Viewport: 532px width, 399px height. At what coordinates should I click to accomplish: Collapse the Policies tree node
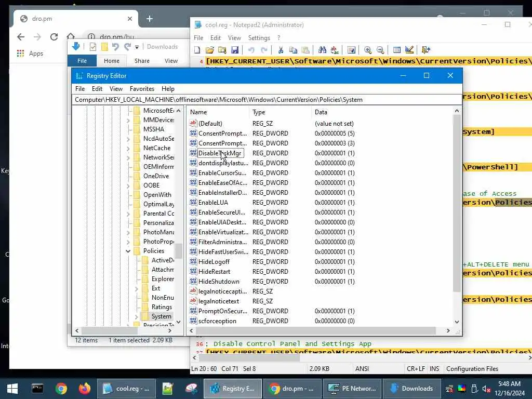(x=128, y=251)
